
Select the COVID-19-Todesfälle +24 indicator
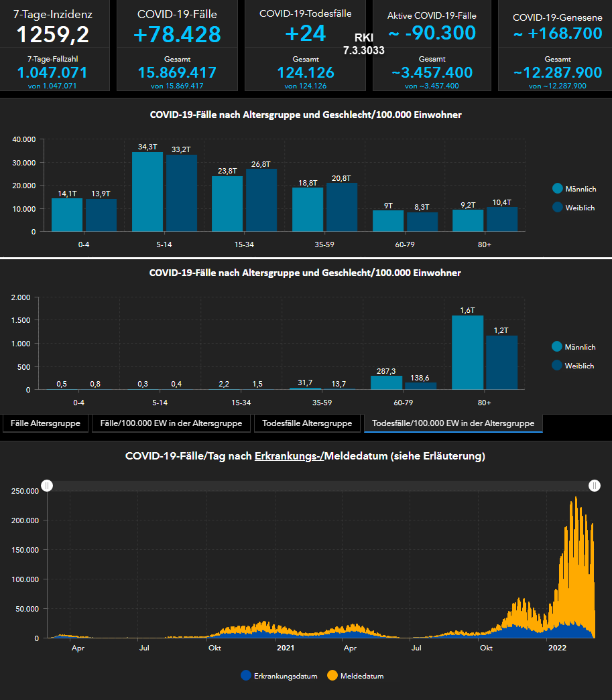pyautogui.click(x=305, y=33)
